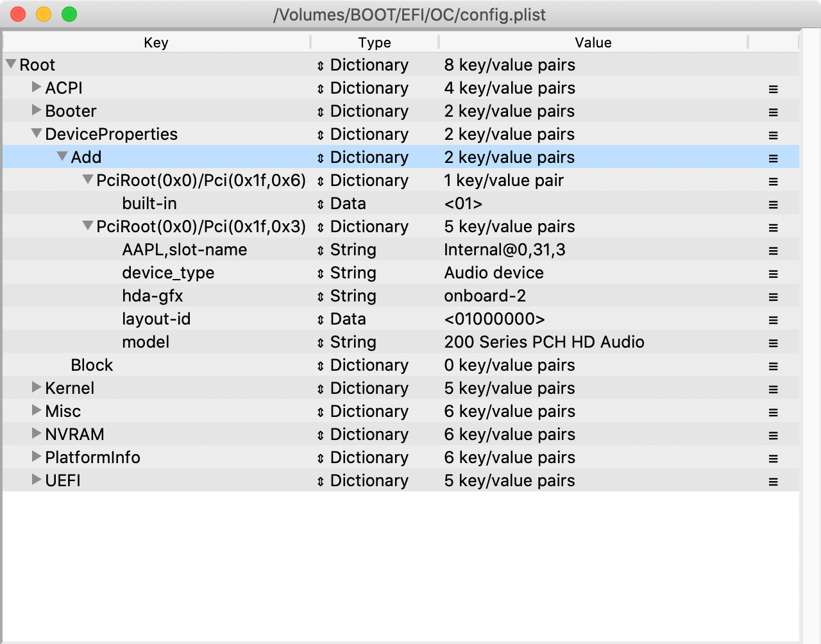Click the handle icon on PlatformInfo row

(x=773, y=459)
